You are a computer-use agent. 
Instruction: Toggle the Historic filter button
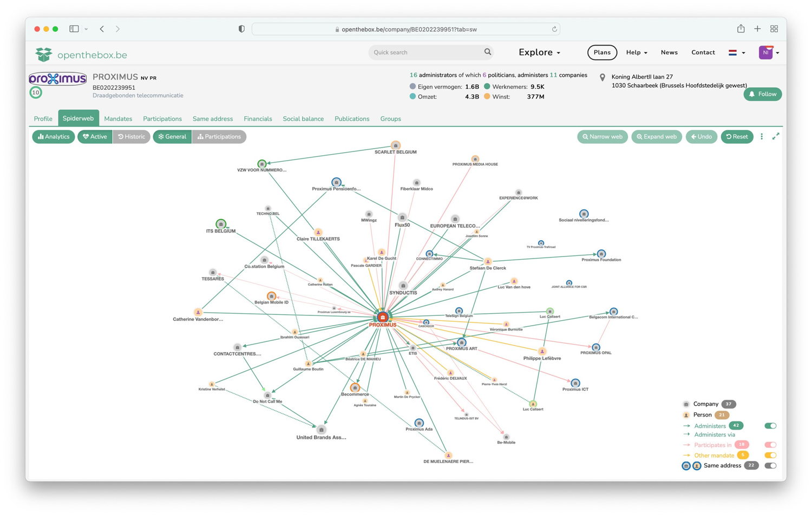point(132,137)
